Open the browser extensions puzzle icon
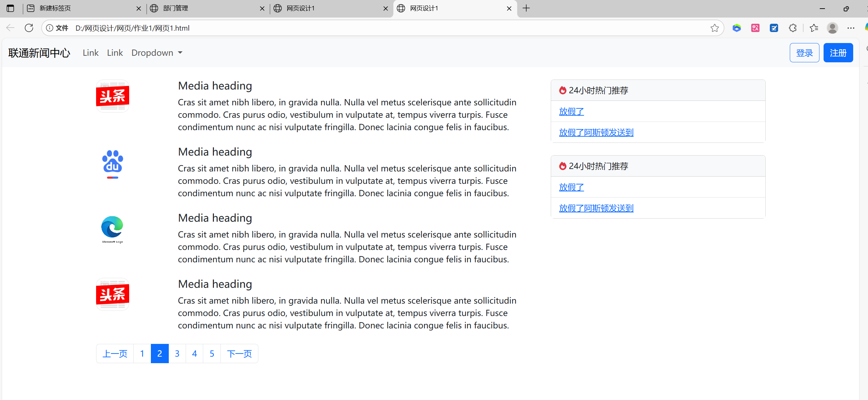 (x=793, y=28)
